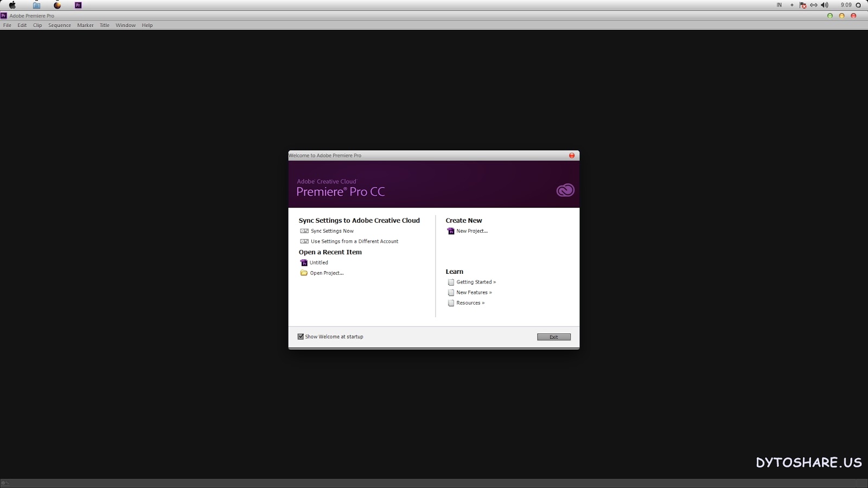Click the "Welcome to Adobe Premiere Pro" dialog title
868x488 pixels.
[325, 156]
